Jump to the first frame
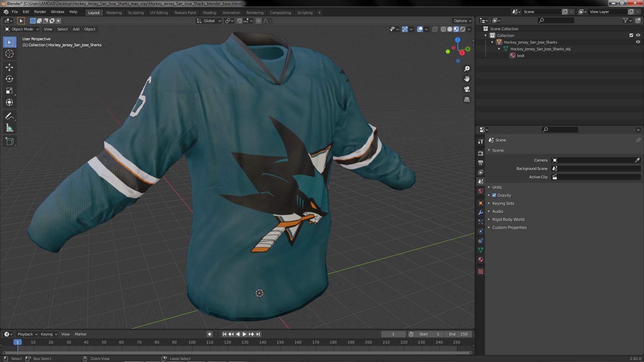644x362 pixels. 224,334
